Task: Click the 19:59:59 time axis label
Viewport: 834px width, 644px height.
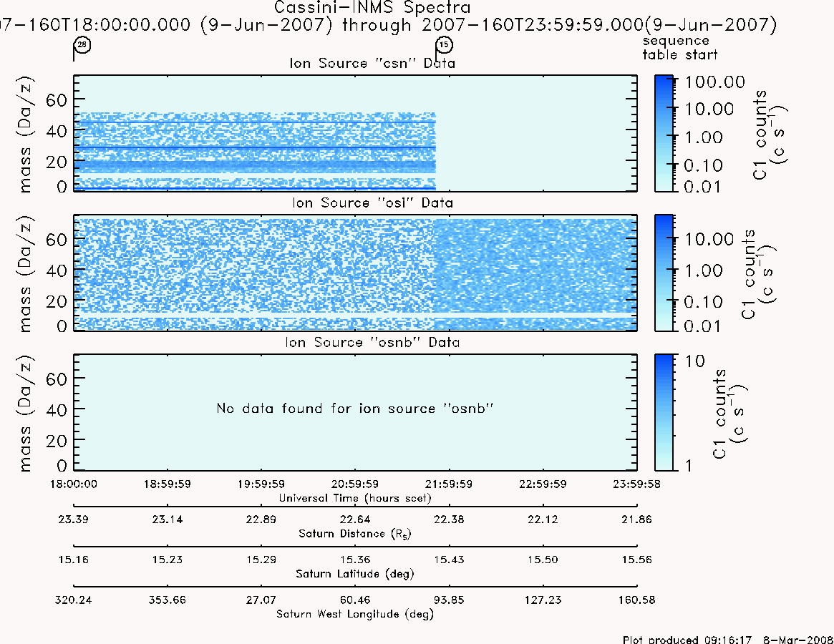Action: click(261, 484)
